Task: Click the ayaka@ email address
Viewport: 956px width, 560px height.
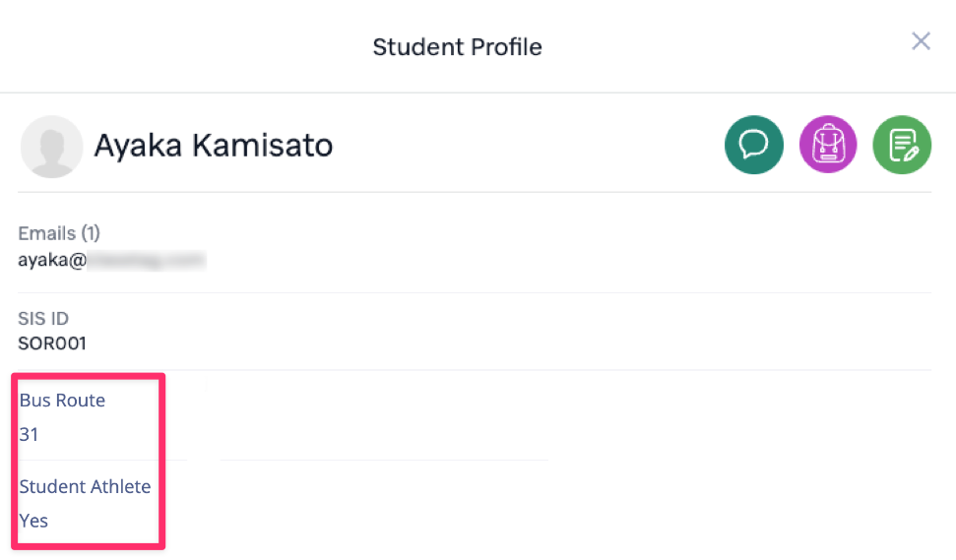Action: point(111,260)
